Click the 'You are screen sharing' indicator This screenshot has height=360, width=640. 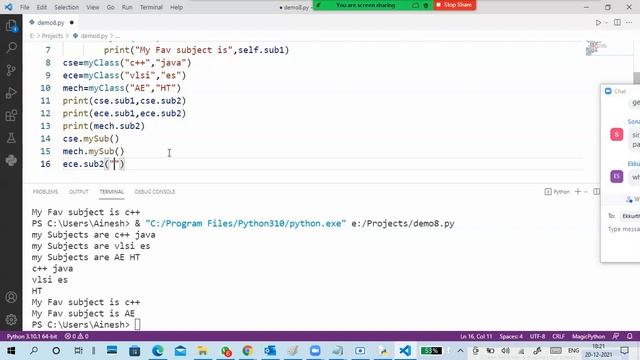point(365,5)
